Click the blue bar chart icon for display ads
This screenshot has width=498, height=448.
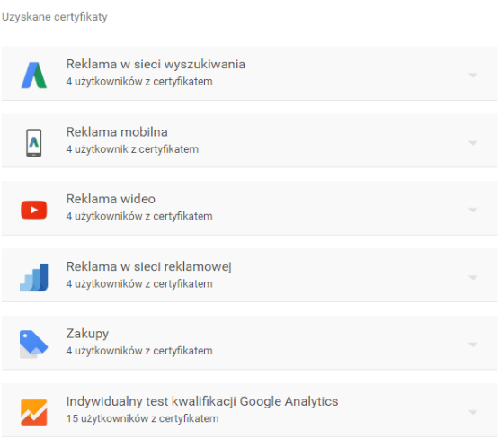33,277
